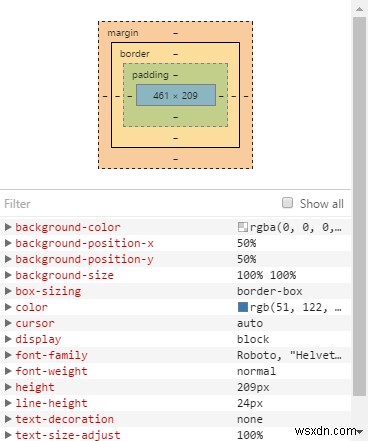The height and width of the screenshot is (441, 368).
Task: Expand the text-size-adjust property
Action: pos(8,435)
